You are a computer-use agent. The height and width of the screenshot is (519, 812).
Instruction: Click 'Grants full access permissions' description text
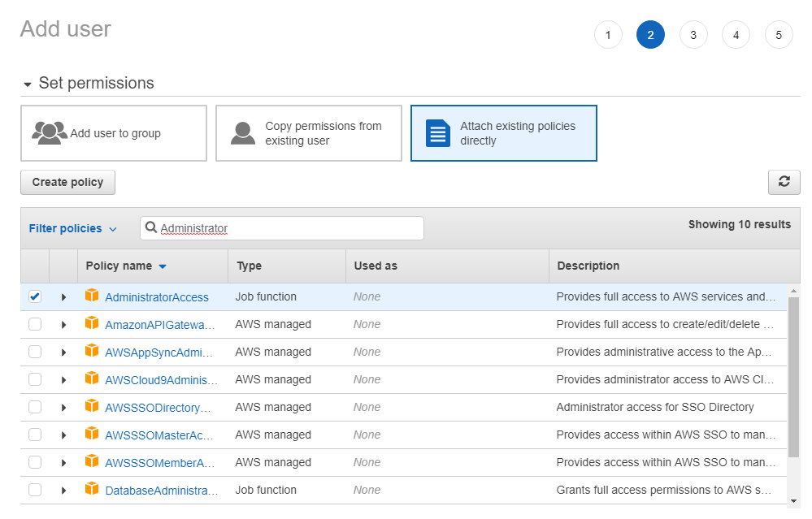(664, 490)
